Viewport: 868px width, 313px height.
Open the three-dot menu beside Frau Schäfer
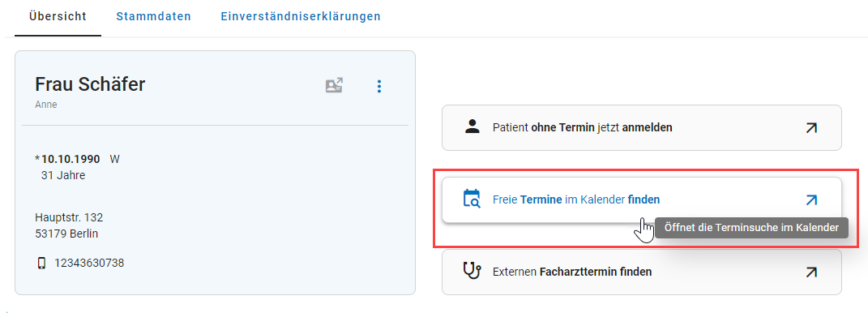pos(379,86)
